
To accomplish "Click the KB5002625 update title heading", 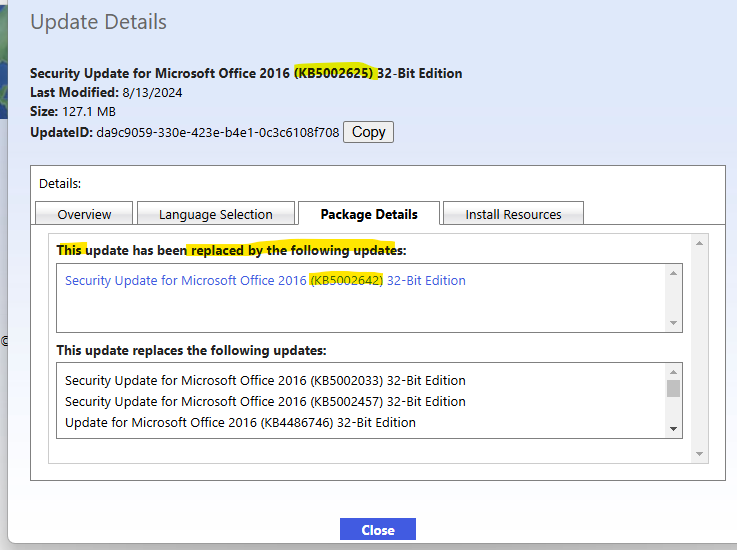I will (x=246, y=73).
